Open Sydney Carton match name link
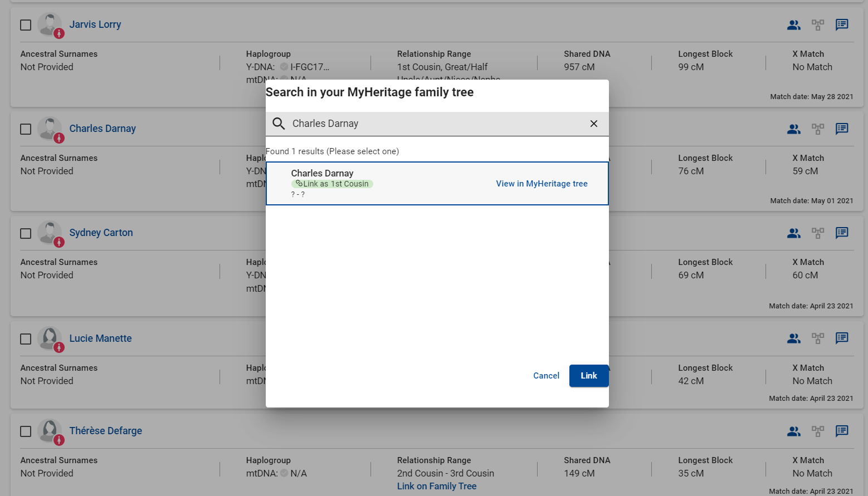The image size is (868, 496). pos(101,233)
